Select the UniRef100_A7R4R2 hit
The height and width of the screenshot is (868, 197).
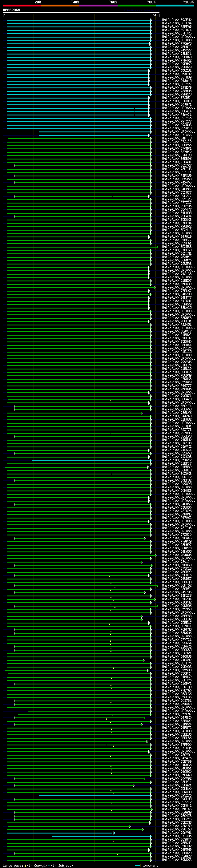[176, 61]
